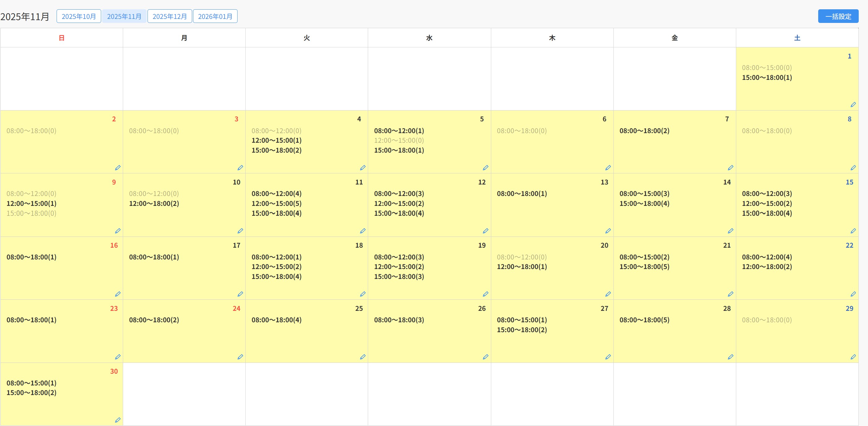The image size is (868, 426).
Task: Click the 08:00〜18:00(5) slot on day 28
Action: (x=644, y=320)
